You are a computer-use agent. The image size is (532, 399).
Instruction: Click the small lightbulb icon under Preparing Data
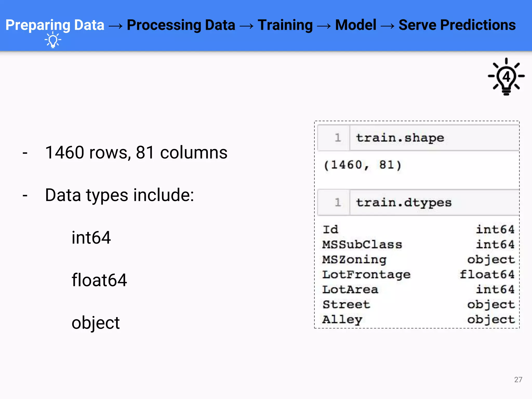[53, 40]
